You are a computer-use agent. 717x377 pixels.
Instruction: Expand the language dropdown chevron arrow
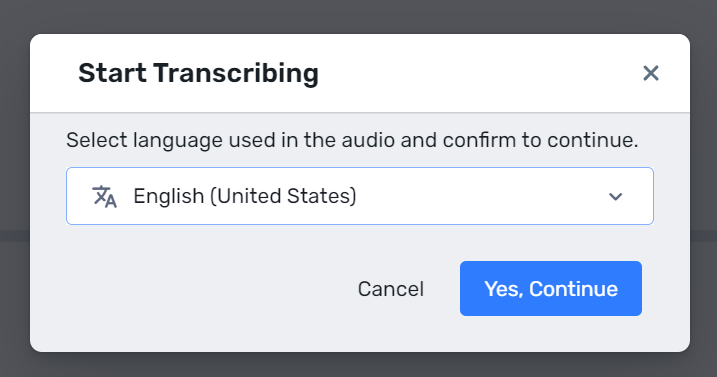coord(615,197)
